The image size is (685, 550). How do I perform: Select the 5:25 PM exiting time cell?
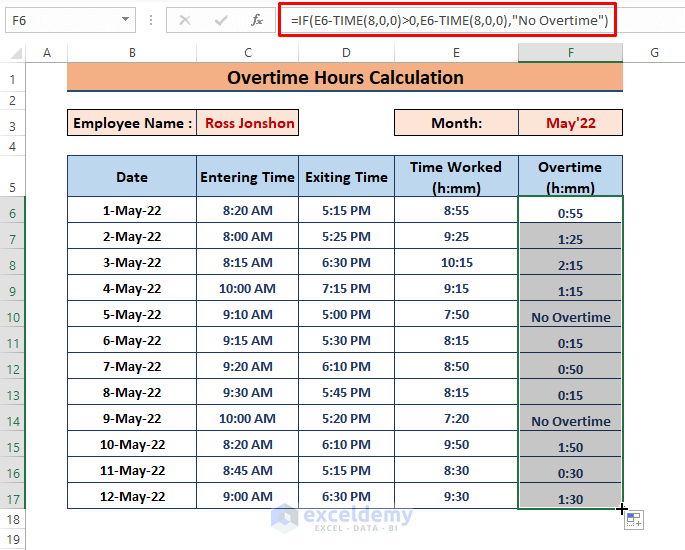(x=346, y=236)
